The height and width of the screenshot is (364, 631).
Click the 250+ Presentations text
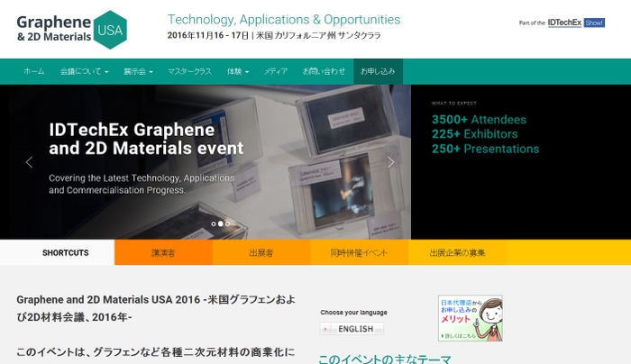[485, 149]
